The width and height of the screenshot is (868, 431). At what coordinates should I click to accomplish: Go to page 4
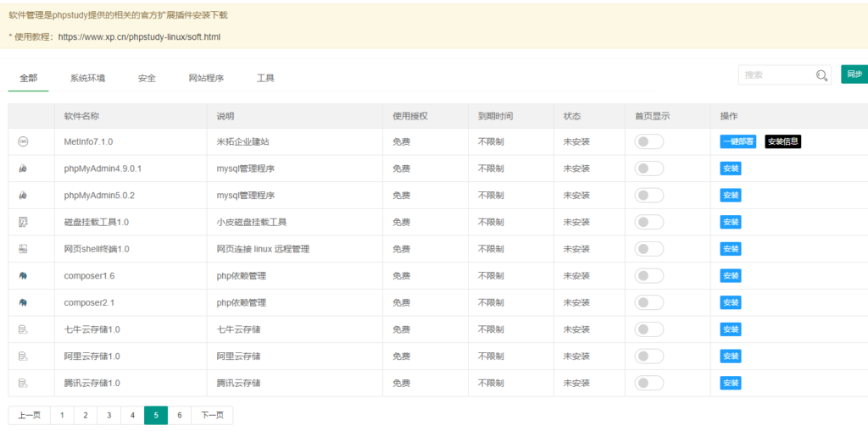pos(132,416)
